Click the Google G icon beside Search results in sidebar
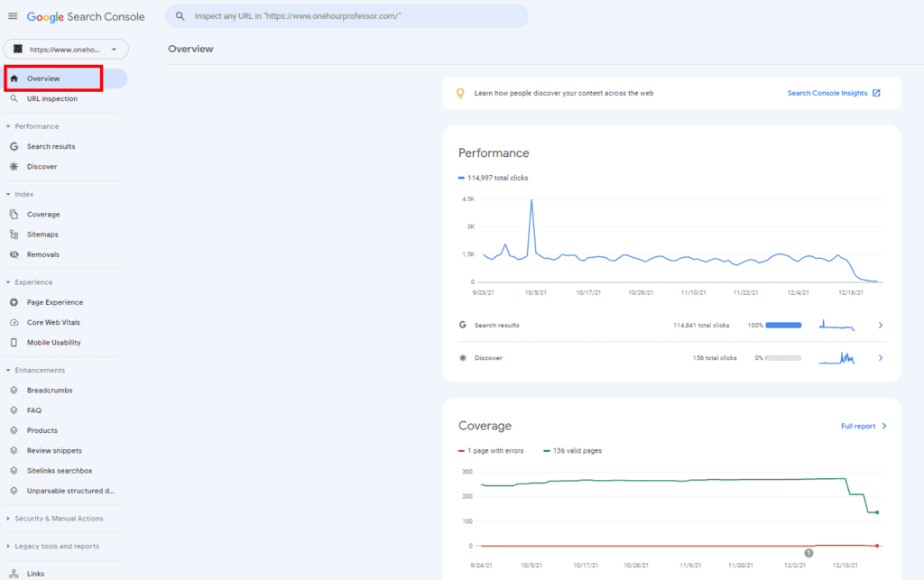This screenshot has height=580, width=924. coord(14,146)
